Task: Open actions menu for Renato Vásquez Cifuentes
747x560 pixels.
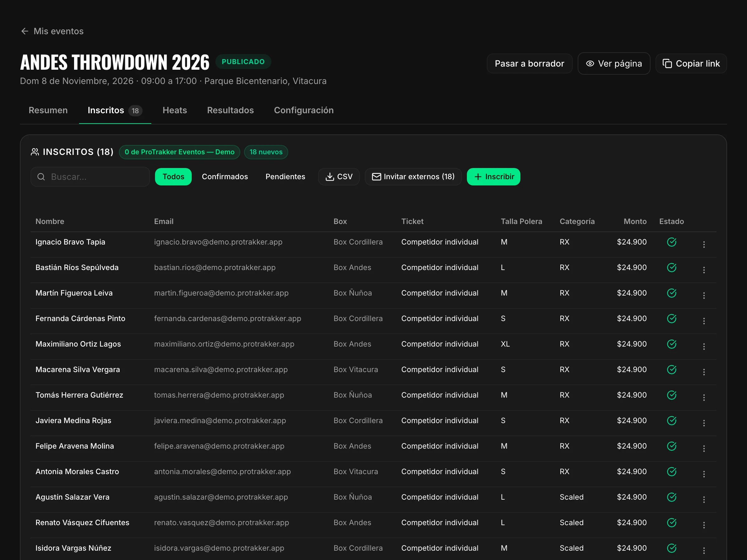Action: (x=704, y=525)
